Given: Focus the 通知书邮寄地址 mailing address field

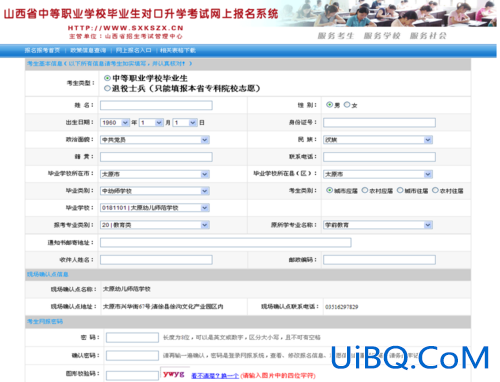Looking at the screenshot, I should [x=226, y=242].
